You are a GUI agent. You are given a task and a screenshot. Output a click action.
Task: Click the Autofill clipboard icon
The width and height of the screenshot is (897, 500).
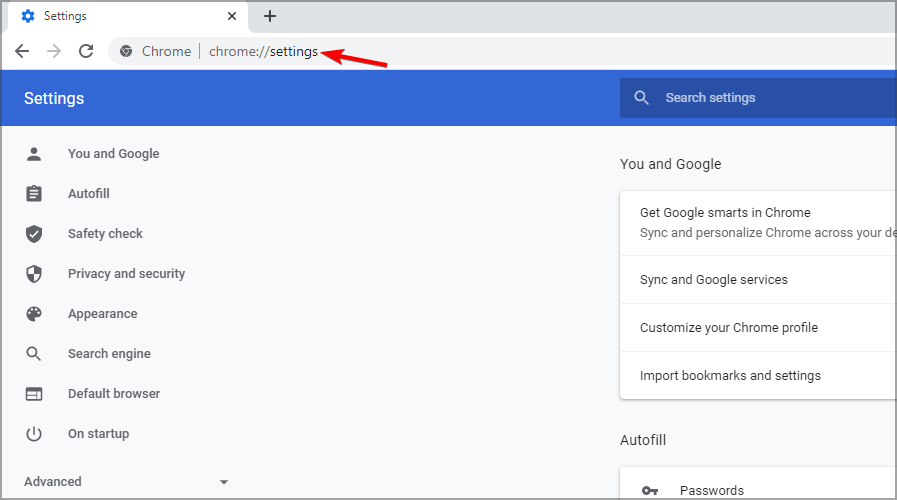34,193
